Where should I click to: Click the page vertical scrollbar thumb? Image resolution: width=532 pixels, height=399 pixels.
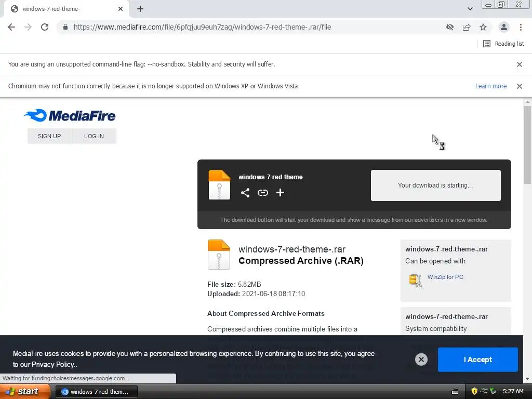527,145
